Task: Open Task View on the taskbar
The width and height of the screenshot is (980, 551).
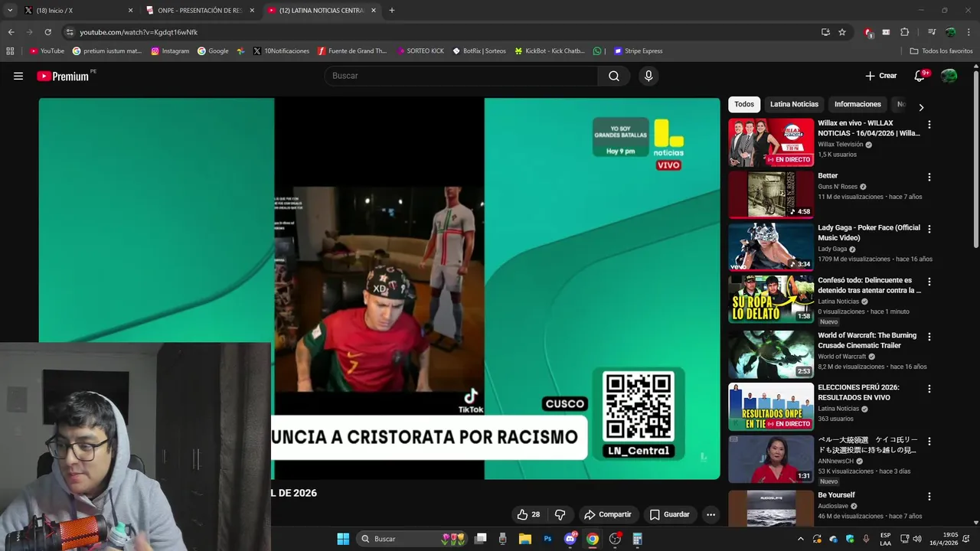Action: 481,539
